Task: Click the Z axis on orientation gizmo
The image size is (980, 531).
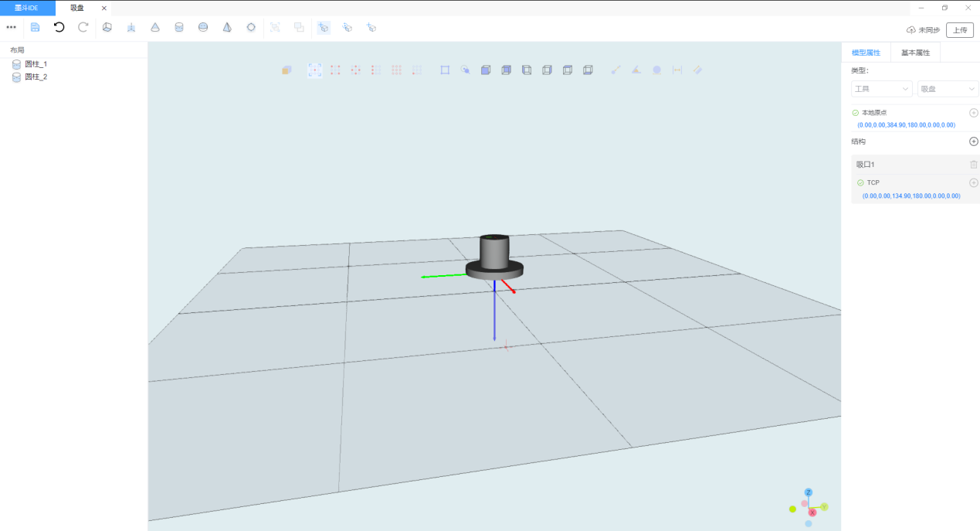Action: [x=809, y=492]
